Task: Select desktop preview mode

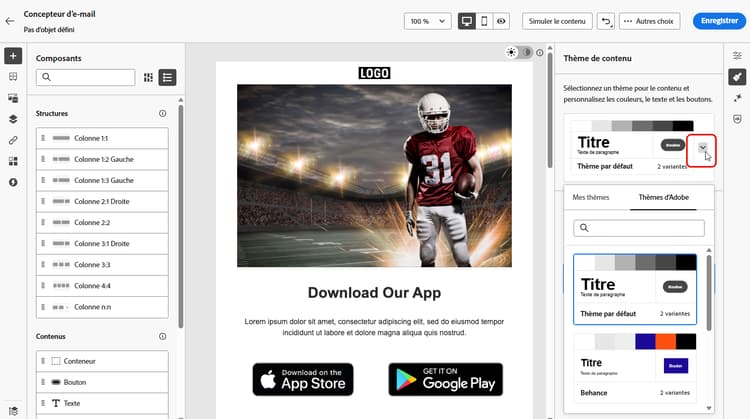Action: (467, 21)
